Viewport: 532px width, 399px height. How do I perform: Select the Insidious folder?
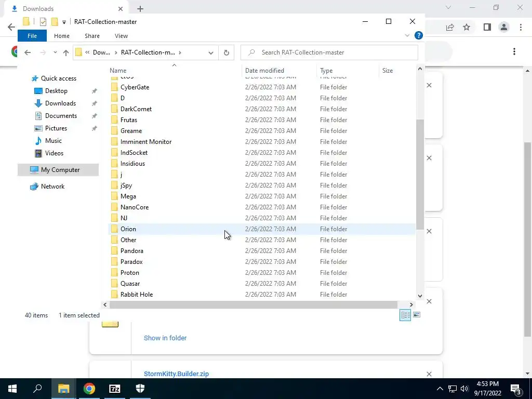pyautogui.click(x=132, y=164)
